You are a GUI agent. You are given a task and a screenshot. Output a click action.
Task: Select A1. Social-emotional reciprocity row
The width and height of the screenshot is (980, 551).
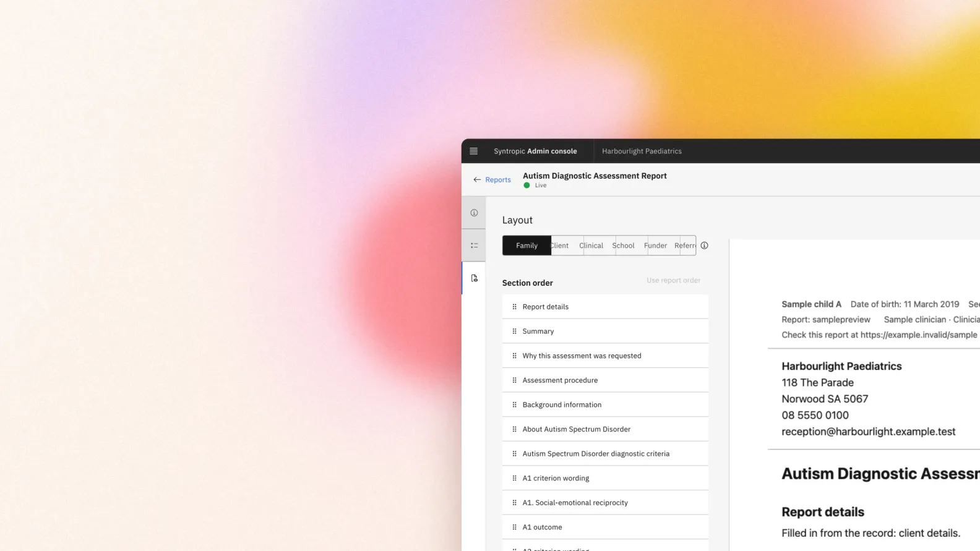point(605,503)
